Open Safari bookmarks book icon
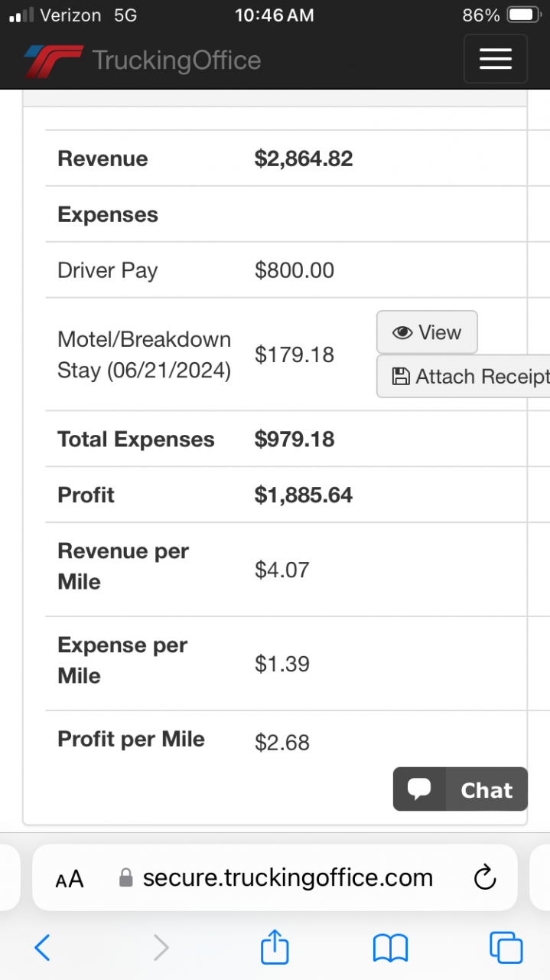 (390, 949)
